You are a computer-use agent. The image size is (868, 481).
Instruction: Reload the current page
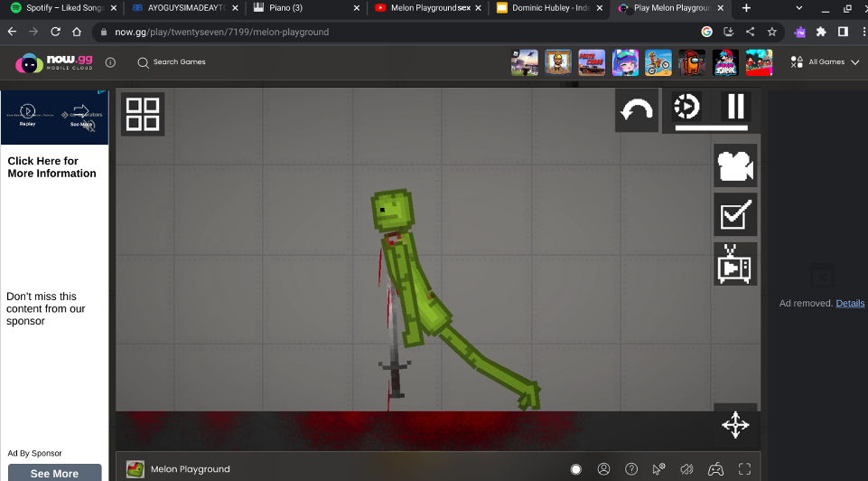point(55,32)
